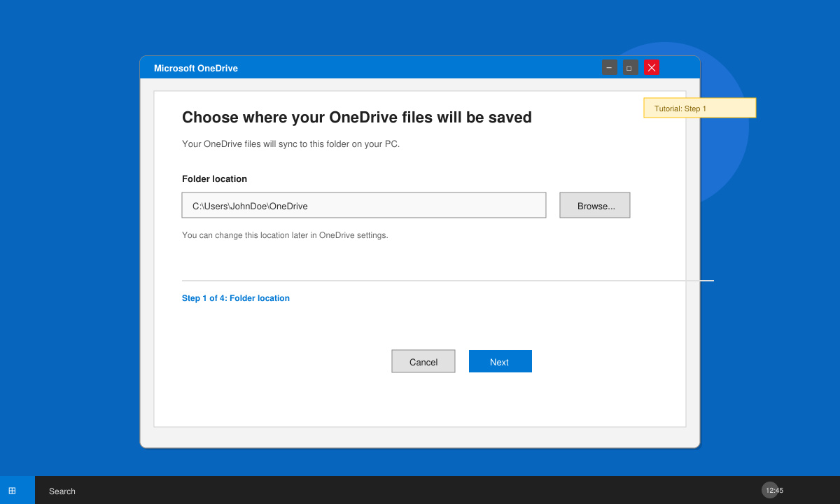Click the Next button
Image resolution: width=840 pixels, height=504 pixels.
[500, 361]
